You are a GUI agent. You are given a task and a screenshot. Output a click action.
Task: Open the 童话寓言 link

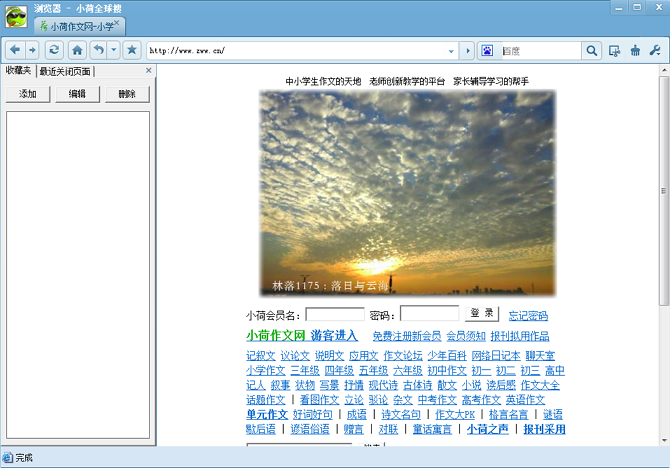click(x=432, y=429)
